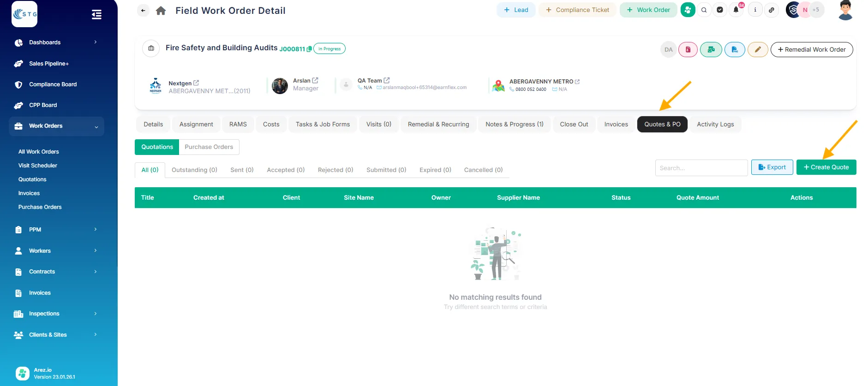
Task: Click the Remedial Work Order button
Action: click(x=811, y=50)
